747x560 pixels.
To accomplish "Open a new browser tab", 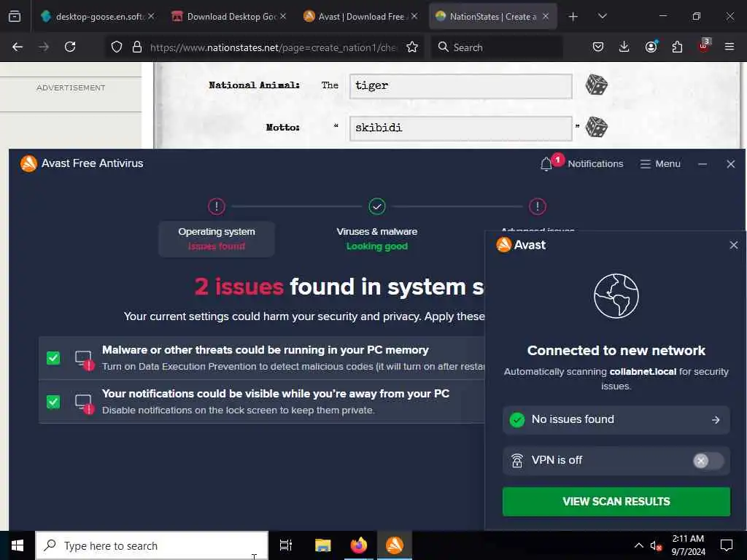I will [573, 16].
